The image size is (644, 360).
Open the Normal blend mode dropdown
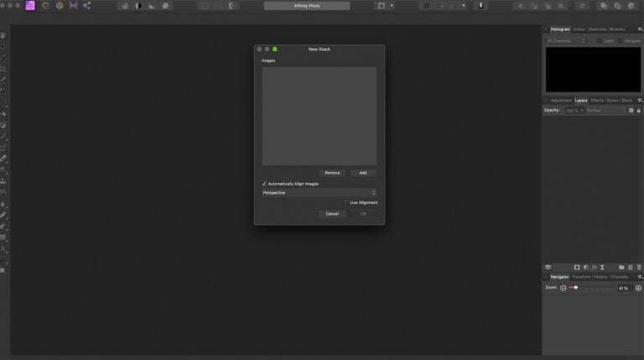click(x=605, y=111)
